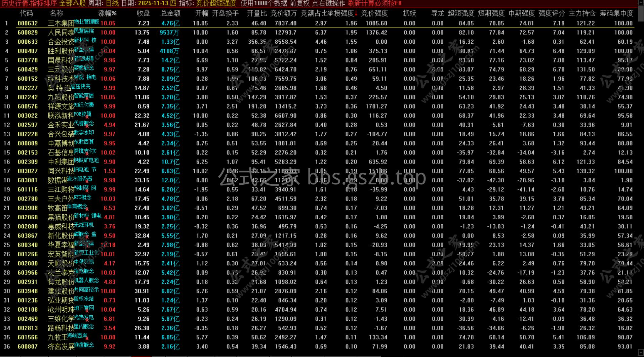Select the 金禾实业 stock name
Image resolution: width=644 pixels, height=357 pixels.
(61, 125)
